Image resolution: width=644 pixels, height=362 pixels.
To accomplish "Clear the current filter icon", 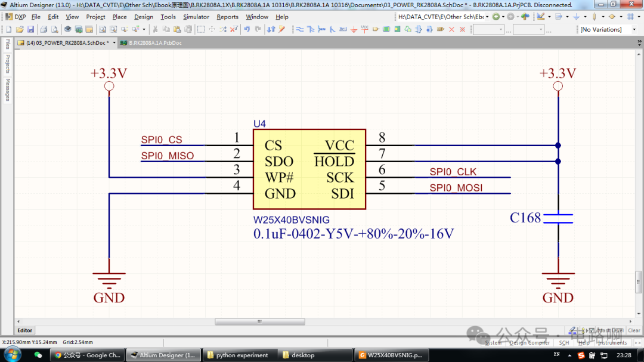I will coord(234,30).
